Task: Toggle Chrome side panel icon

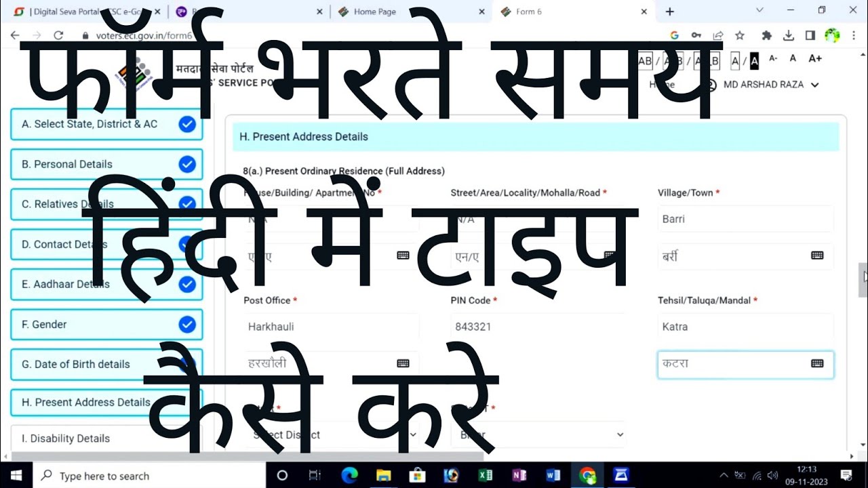Action: (x=810, y=35)
